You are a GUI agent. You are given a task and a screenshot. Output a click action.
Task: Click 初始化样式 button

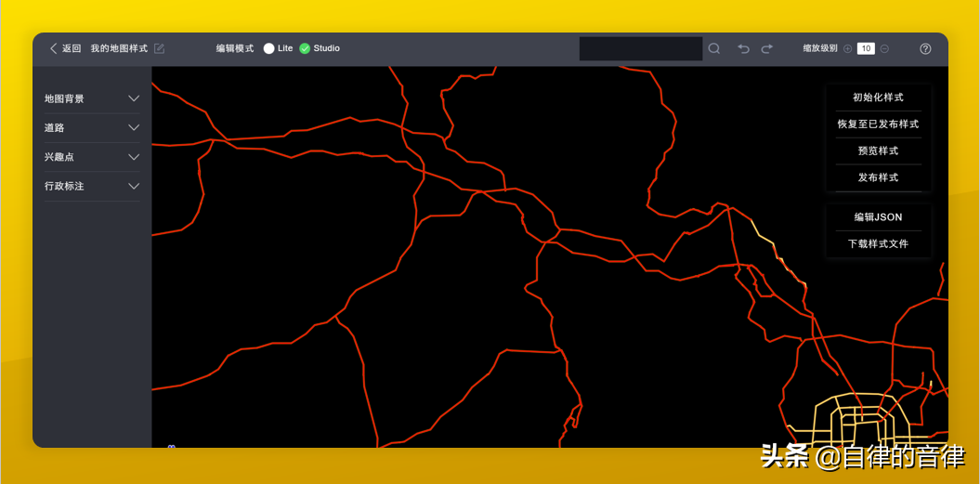[x=878, y=98]
